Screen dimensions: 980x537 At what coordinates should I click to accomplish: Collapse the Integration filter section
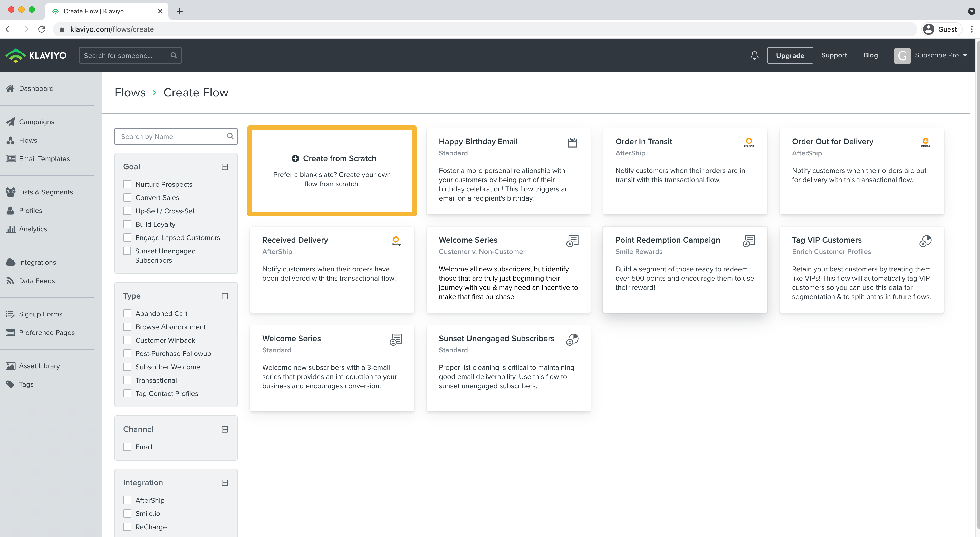(225, 483)
